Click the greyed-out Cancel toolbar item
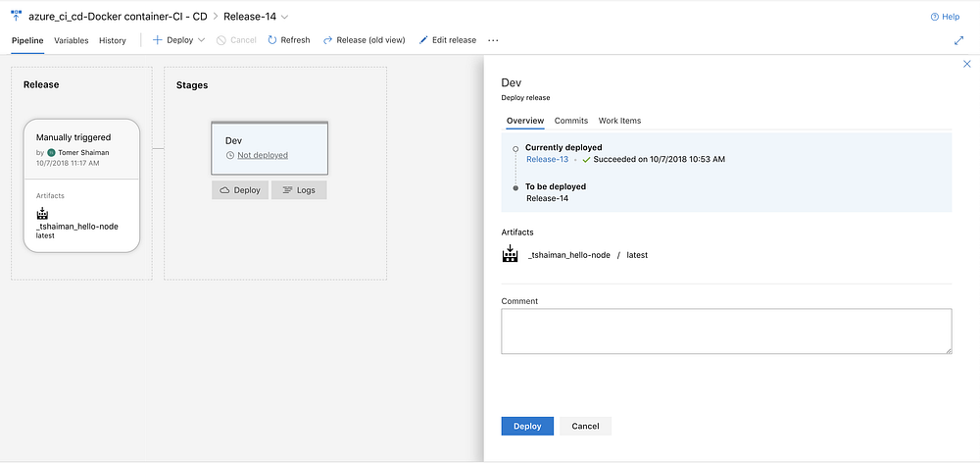The width and height of the screenshot is (980, 463). click(236, 40)
